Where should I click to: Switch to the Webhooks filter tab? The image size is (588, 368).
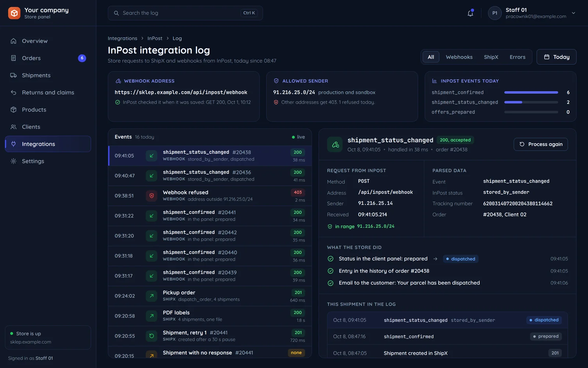(x=459, y=57)
